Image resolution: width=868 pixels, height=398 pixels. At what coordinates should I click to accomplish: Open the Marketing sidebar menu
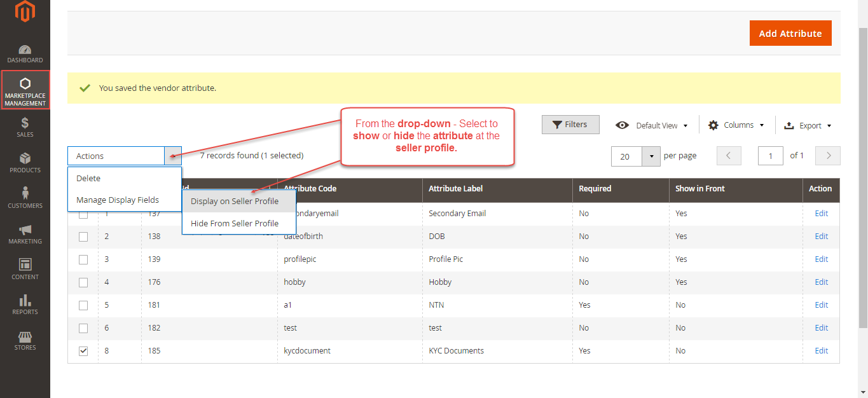(25, 233)
